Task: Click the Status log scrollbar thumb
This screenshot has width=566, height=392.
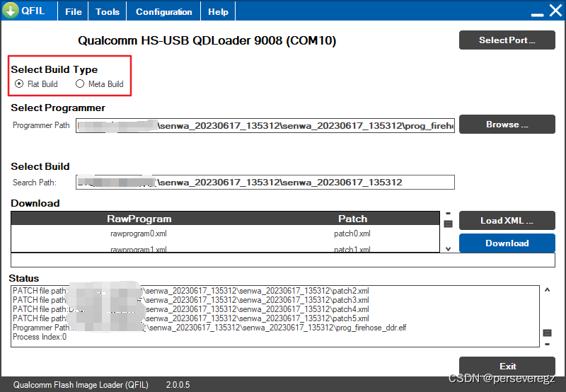Action: pyautogui.click(x=547, y=333)
